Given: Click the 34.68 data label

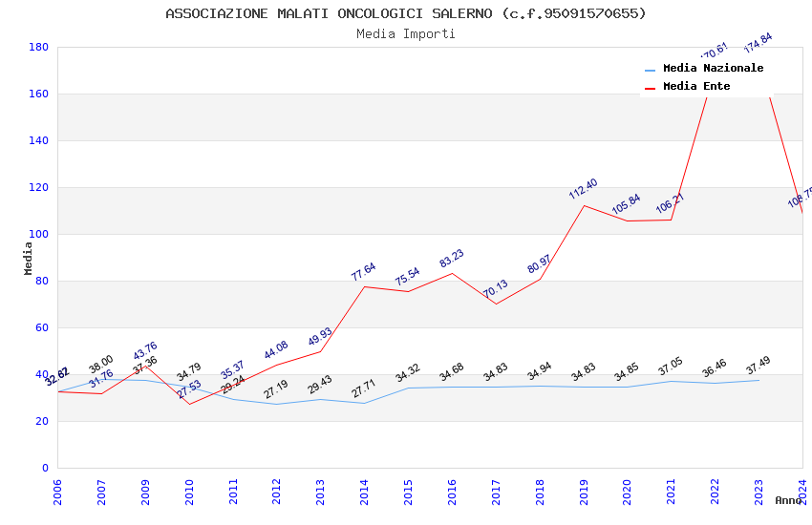Looking at the screenshot, I should (452, 372).
